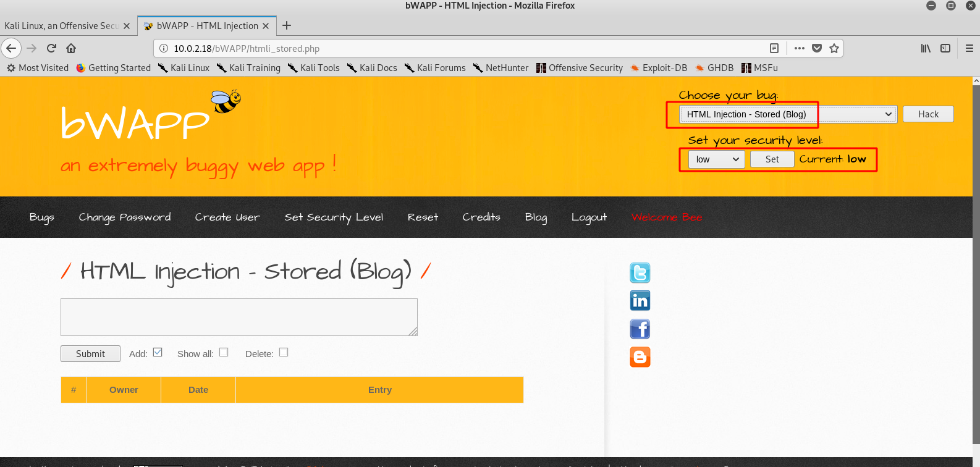This screenshot has height=467, width=980.
Task: Enable the Delete checkbox
Action: coord(284,352)
